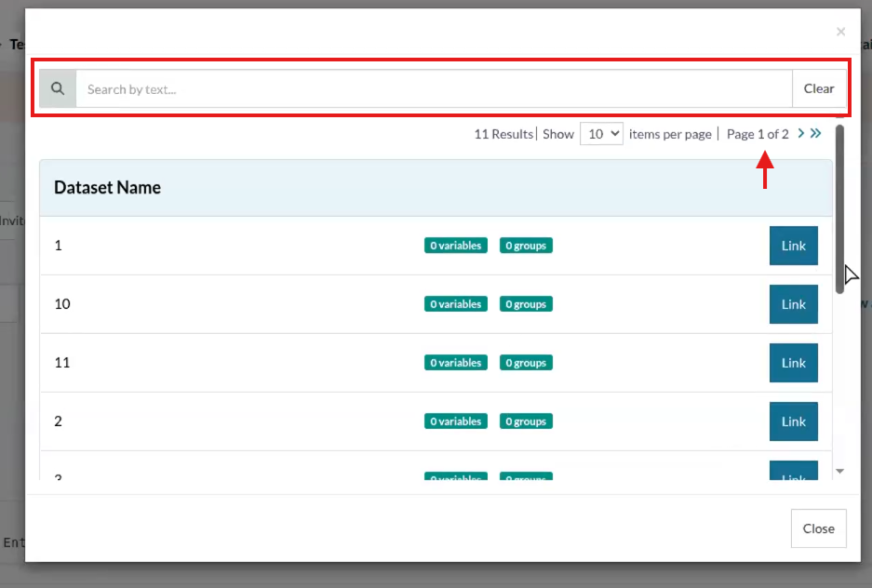This screenshot has width=872, height=588.
Task: Go to next page using single chevron
Action: tap(801, 133)
